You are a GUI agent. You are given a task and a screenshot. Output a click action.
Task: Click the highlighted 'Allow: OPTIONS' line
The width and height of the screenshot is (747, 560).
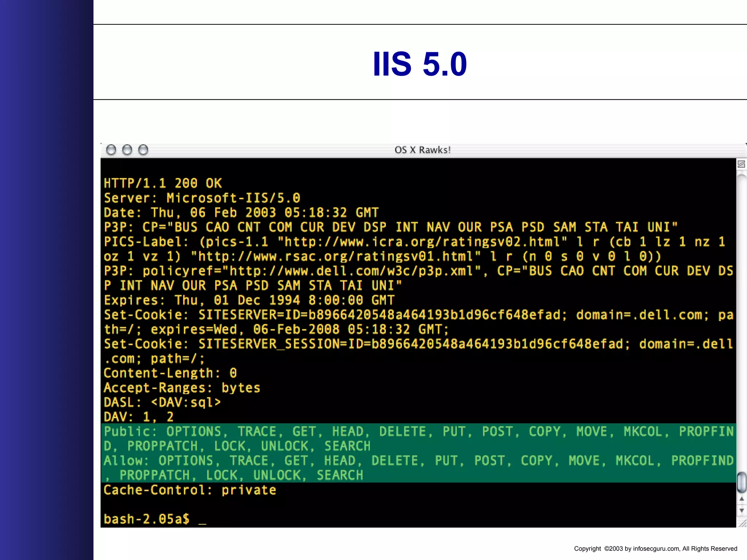click(418, 460)
